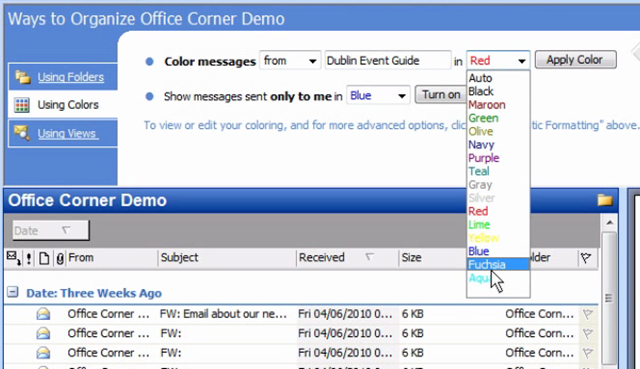Click the Dublin Event Guide text field
This screenshot has width=640, height=369.
point(388,61)
